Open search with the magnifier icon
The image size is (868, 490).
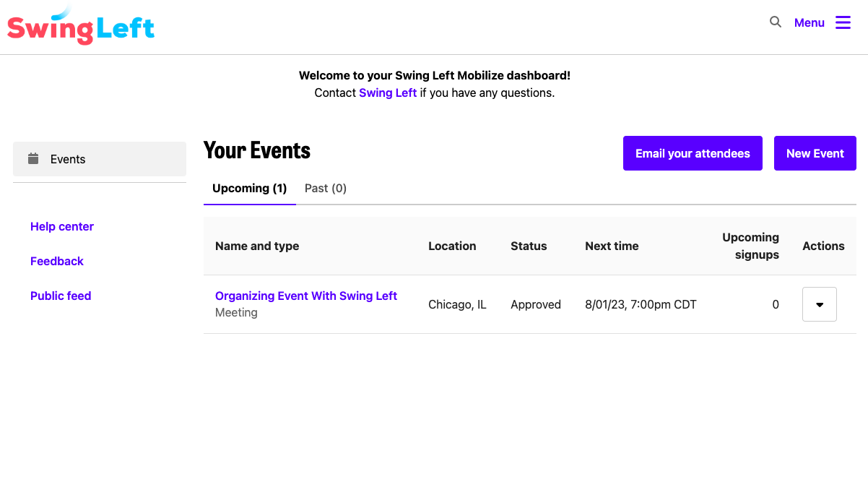(x=776, y=22)
